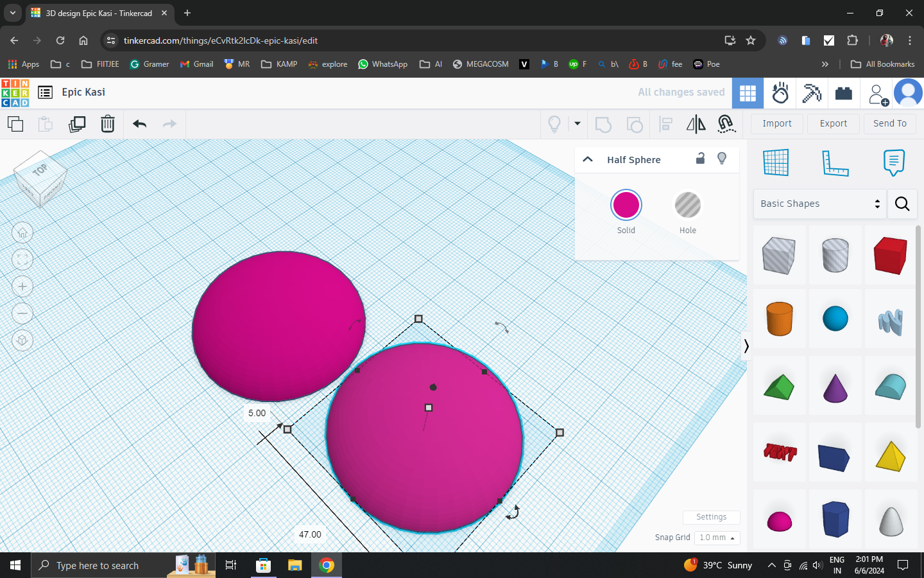Click the TOP face of view cube
This screenshot has width=924, height=578.
40,170
